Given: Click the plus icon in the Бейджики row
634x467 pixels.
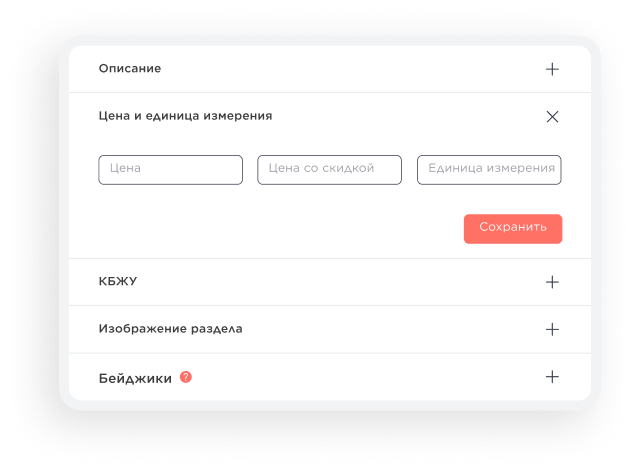Looking at the screenshot, I should pyautogui.click(x=552, y=377).
